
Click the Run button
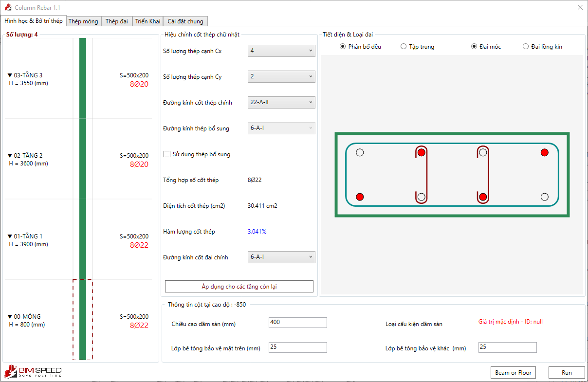567,372
